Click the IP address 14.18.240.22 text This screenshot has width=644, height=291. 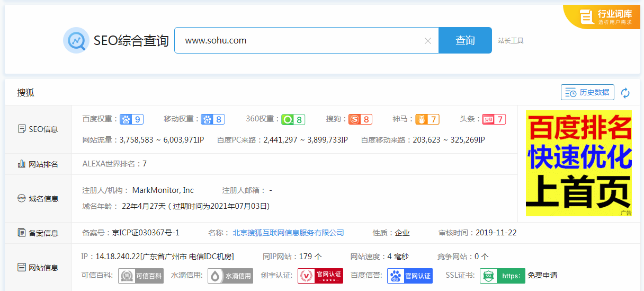[x=118, y=257]
